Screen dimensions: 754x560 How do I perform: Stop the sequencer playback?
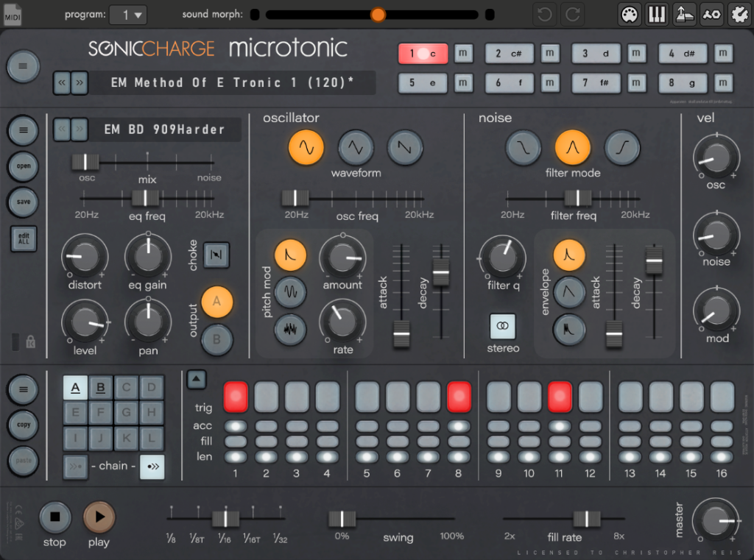[x=54, y=517]
